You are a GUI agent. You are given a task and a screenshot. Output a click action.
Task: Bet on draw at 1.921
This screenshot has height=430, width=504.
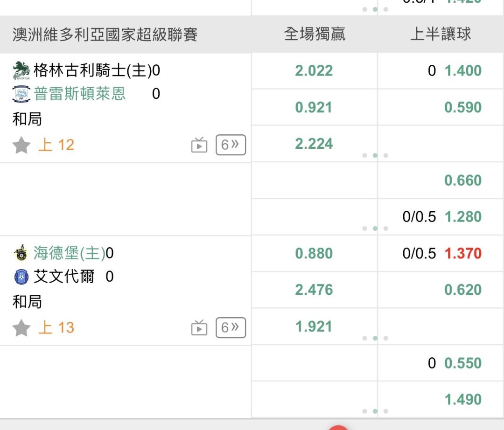pyautogui.click(x=314, y=326)
